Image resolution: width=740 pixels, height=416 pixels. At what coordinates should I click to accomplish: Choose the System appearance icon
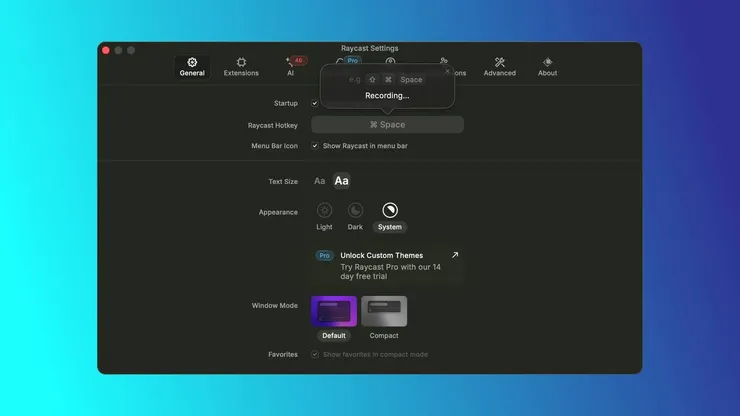pyautogui.click(x=390, y=210)
